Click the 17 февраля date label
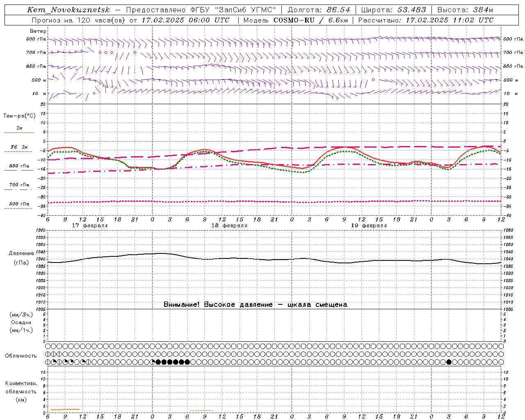Image resolution: width=525 pixels, height=420 pixels. 90,226
